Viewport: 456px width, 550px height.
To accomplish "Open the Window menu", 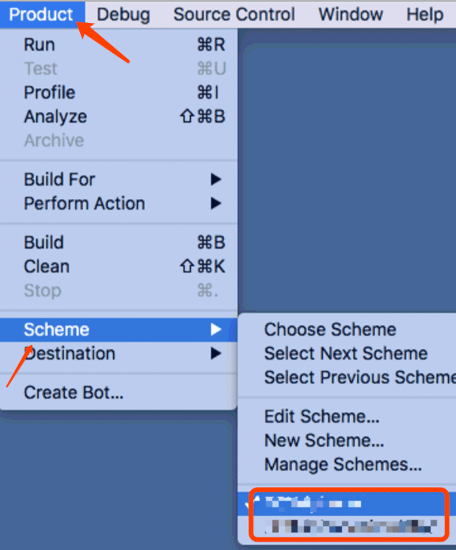I will pos(350,14).
